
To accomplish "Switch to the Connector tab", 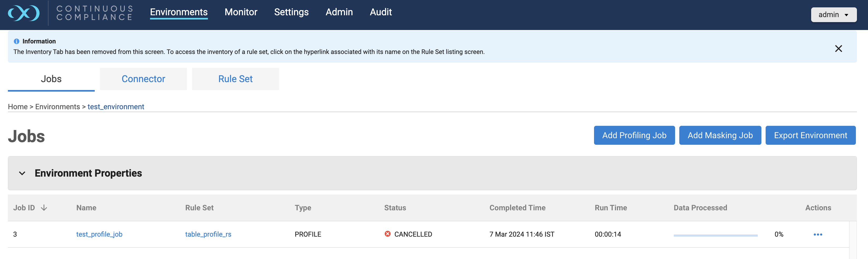I will [x=143, y=79].
